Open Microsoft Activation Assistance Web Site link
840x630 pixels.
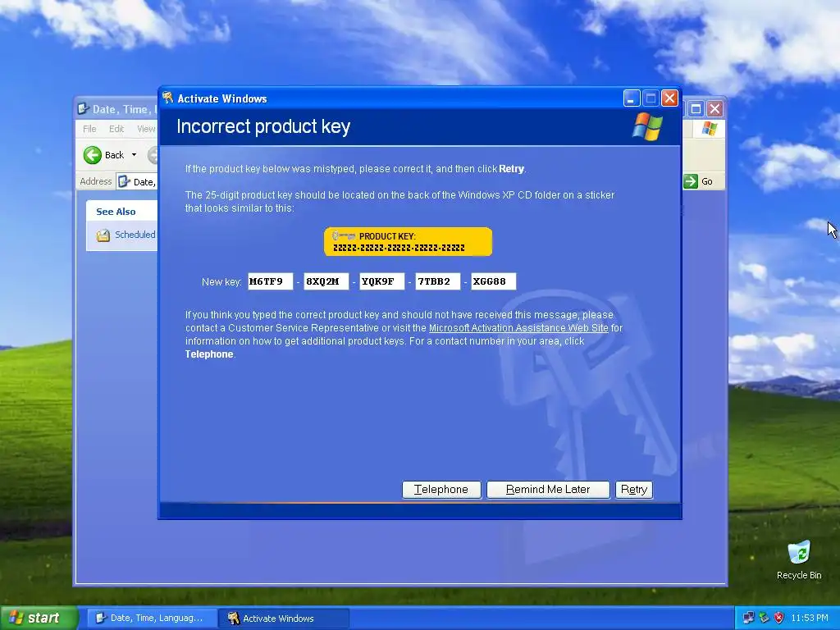518,328
